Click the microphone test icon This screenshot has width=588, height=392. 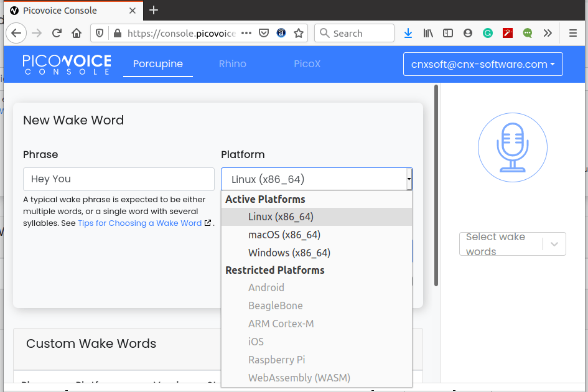coord(512,147)
